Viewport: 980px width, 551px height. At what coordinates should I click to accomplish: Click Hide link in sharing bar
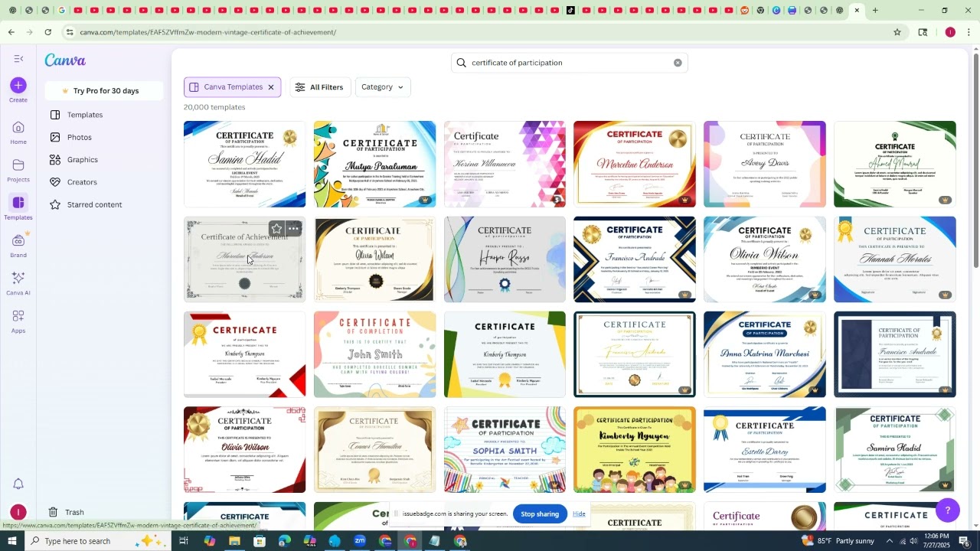coord(579,514)
